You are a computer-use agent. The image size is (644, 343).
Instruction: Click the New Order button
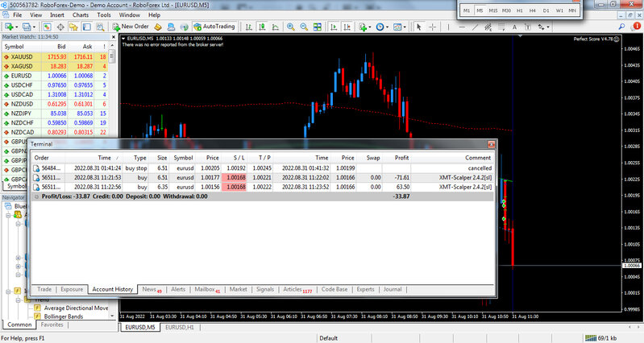click(131, 27)
